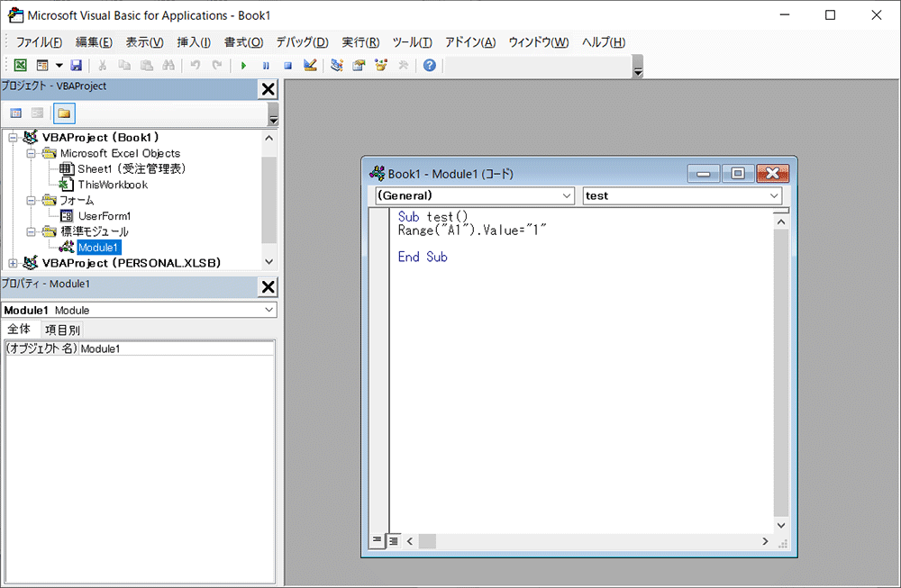
Task: Pause execution with the Break icon
Action: (266, 66)
